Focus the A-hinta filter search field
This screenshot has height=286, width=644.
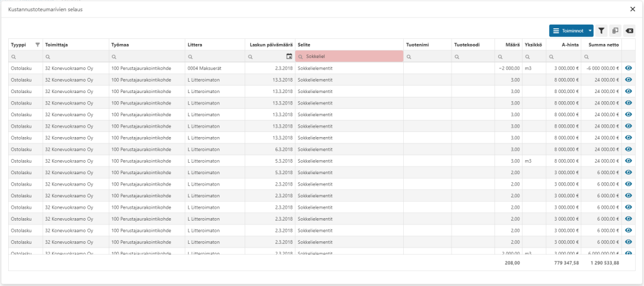[563, 57]
